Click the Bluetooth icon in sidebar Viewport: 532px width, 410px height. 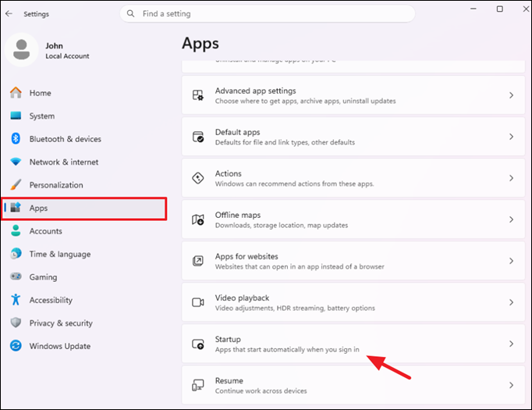coord(16,138)
